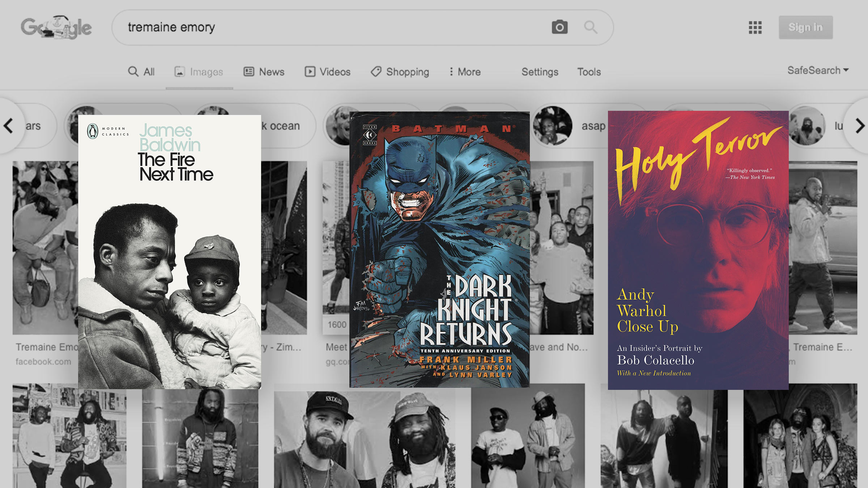Screen dimensions: 868x488
Task: Click the camera icon to search by image
Action: pos(560,27)
